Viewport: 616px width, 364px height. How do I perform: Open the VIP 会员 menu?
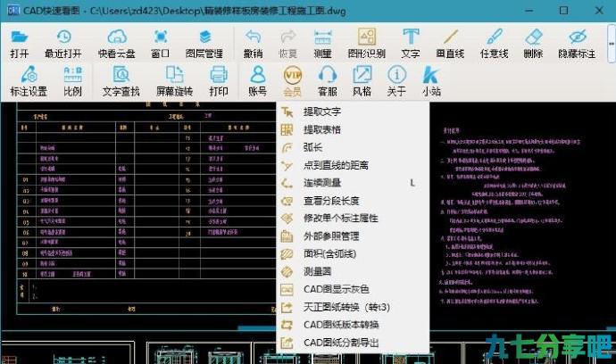tap(293, 81)
